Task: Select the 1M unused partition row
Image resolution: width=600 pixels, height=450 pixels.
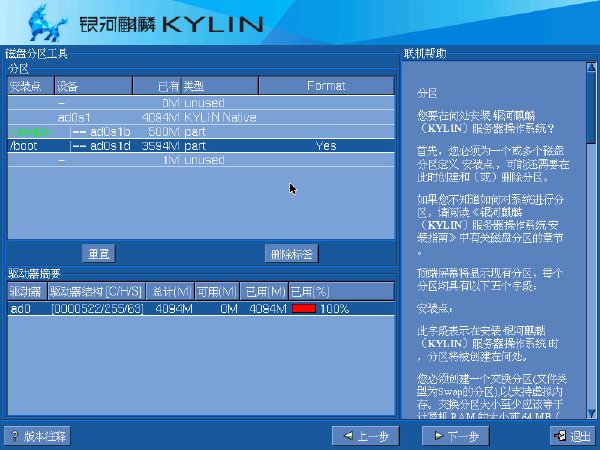Action: pyautogui.click(x=201, y=160)
